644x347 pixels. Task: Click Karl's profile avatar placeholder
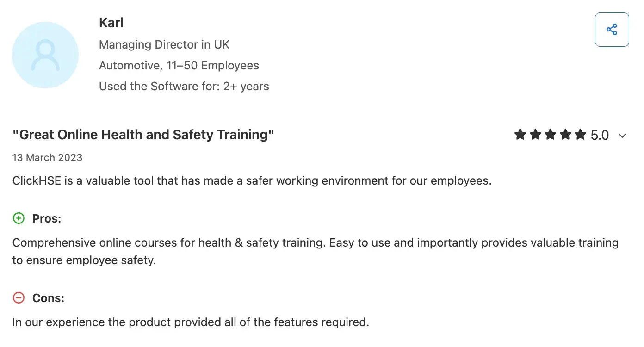[45, 55]
